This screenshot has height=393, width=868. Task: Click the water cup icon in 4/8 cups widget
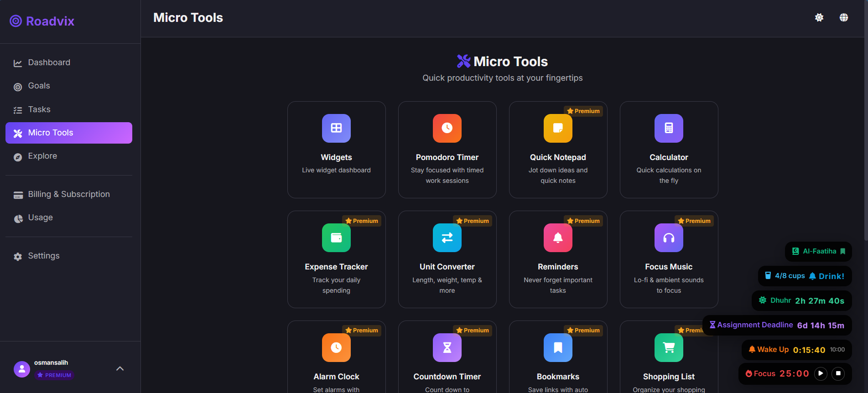point(768,275)
